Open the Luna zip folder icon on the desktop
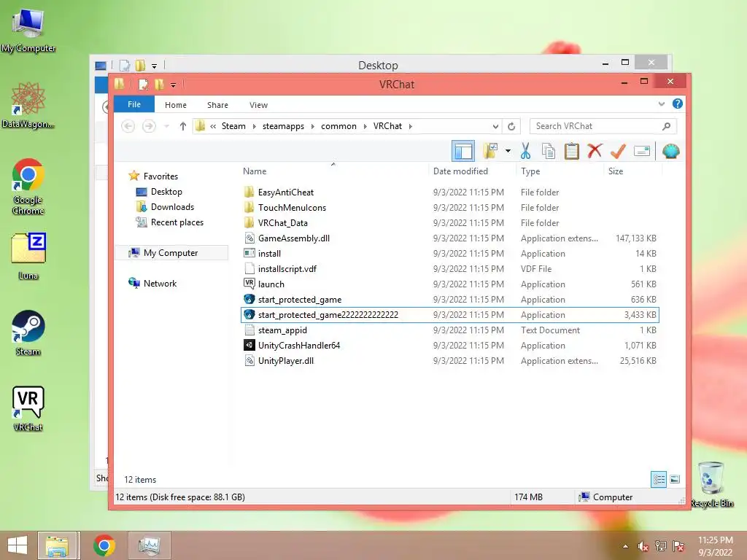The height and width of the screenshot is (560, 747). pos(28,256)
